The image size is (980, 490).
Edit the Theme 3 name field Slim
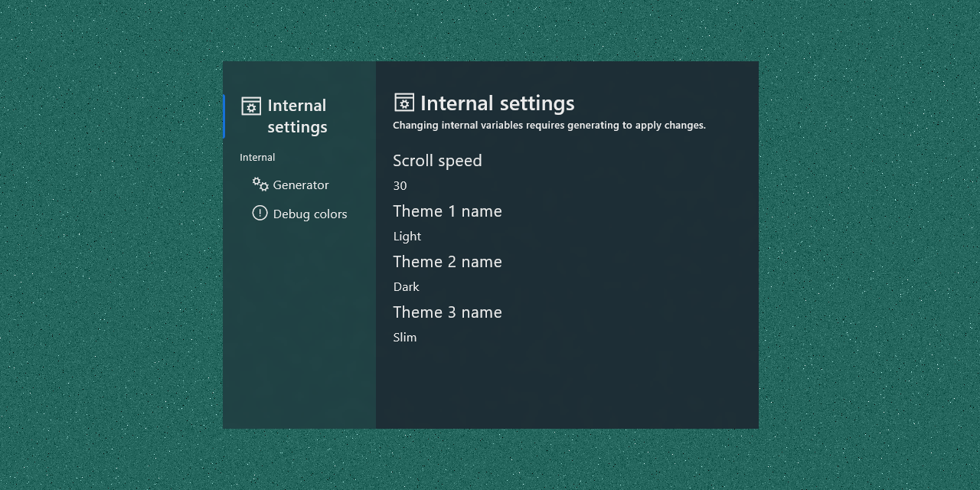405,337
